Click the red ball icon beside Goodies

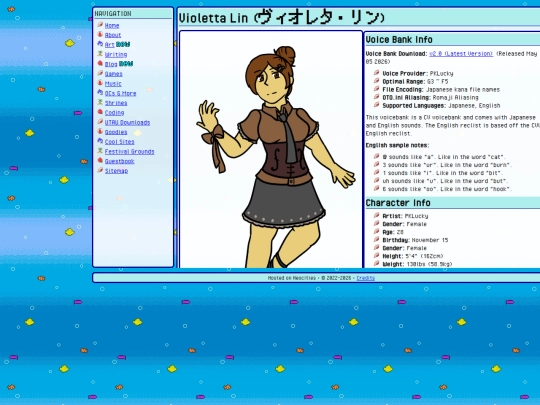(100, 131)
